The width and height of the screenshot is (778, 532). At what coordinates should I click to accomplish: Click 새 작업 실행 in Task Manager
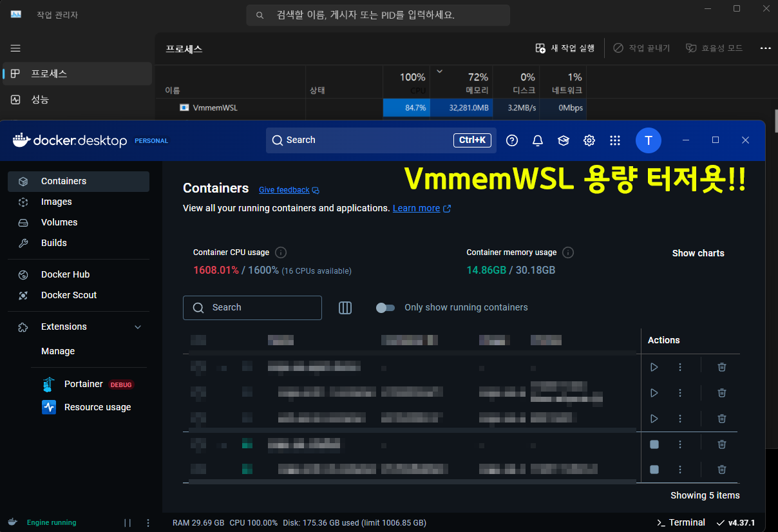click(565, 48)
